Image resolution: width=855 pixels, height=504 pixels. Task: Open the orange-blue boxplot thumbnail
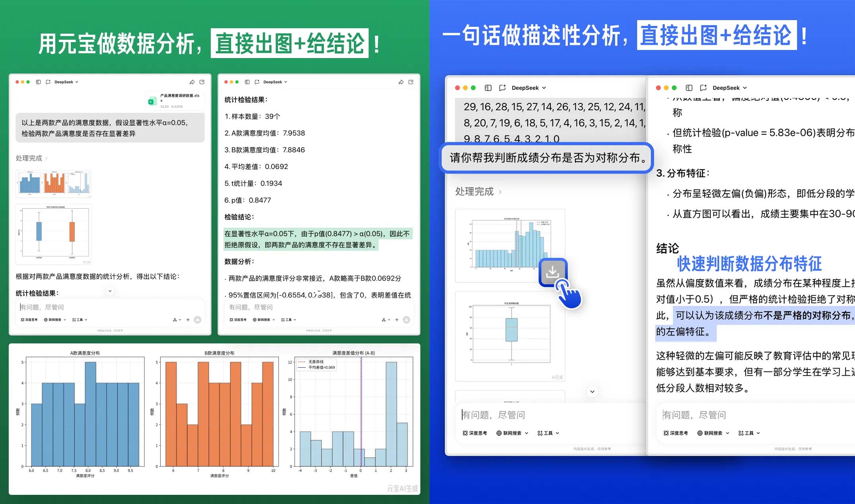pyautogui.click(x=54, y=234)
